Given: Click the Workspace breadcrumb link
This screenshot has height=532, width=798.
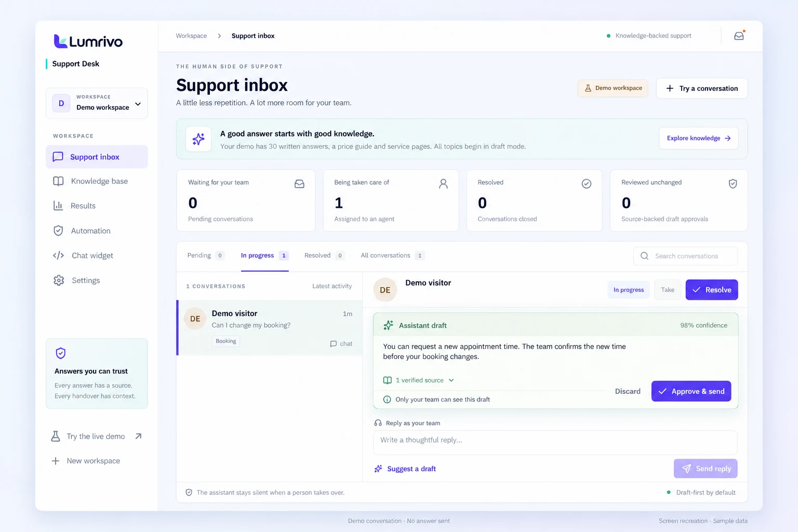Looking at the screenshot, I should (191, 36).
